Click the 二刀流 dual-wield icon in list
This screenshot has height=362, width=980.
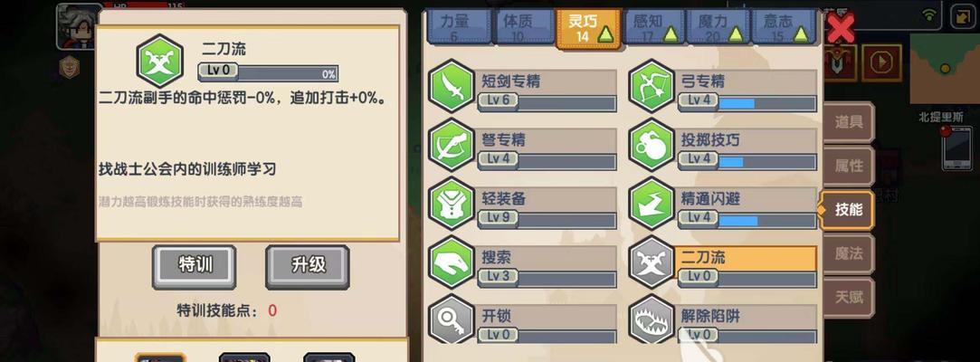pos(652,262)
